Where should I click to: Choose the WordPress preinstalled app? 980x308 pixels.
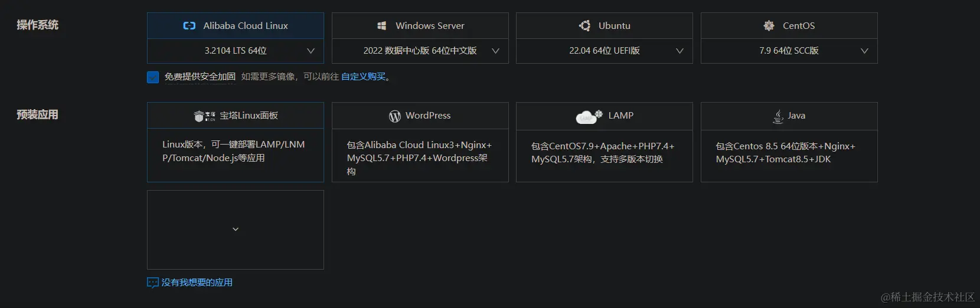coord(420,142)
